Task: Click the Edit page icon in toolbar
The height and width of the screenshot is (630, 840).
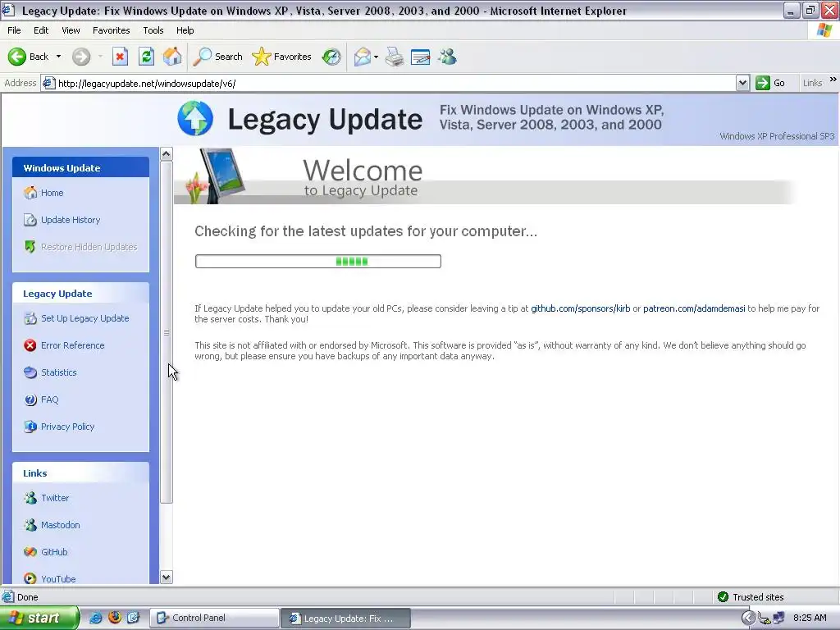Action: click(x=421, y=57)
